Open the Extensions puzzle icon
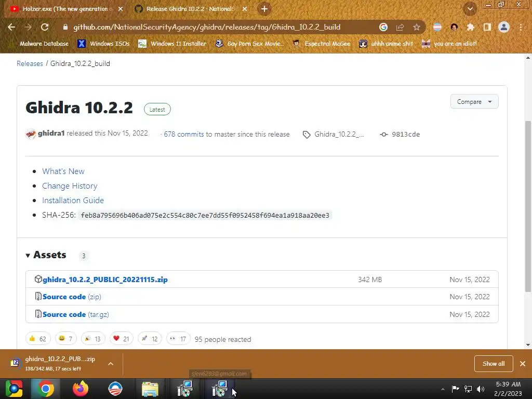Screen dimensions: 532x399 [470, 27]
